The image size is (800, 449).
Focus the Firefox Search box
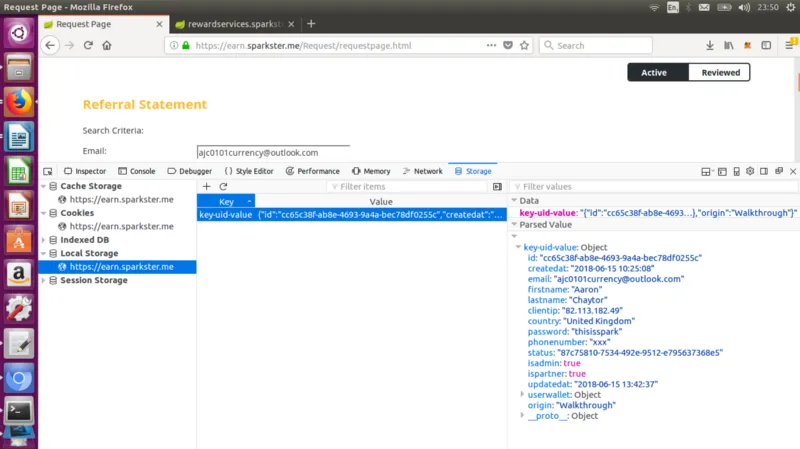595,45
